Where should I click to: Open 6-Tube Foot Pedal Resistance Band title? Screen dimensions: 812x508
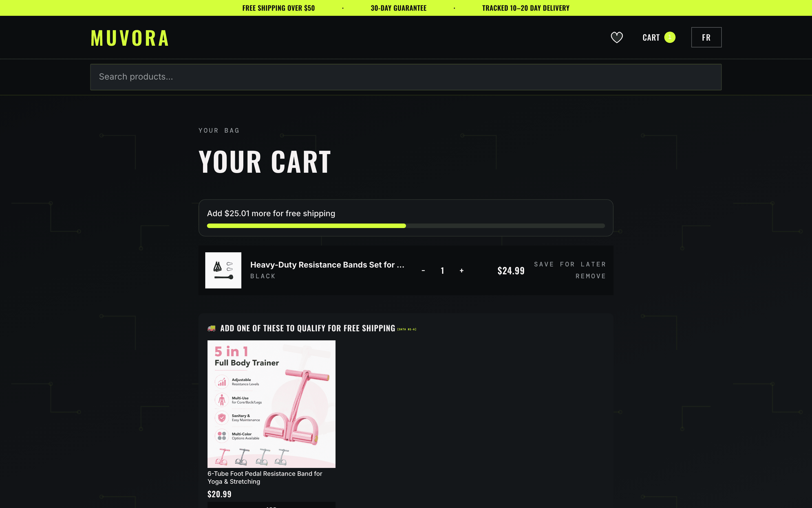[x=265, y=478]
